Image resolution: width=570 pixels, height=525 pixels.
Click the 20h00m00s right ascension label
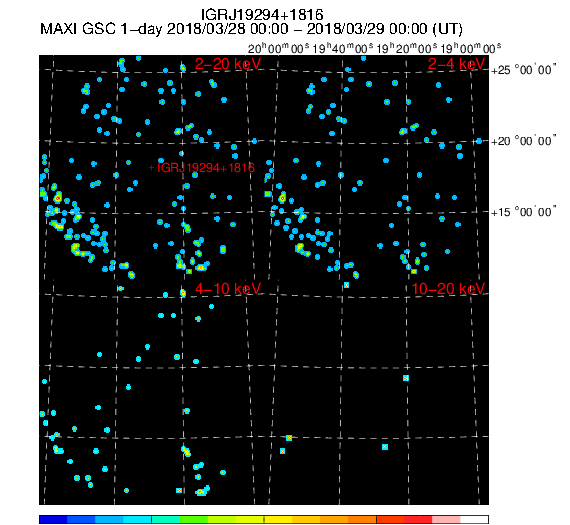pyautogui.click(x=278, y=48)
